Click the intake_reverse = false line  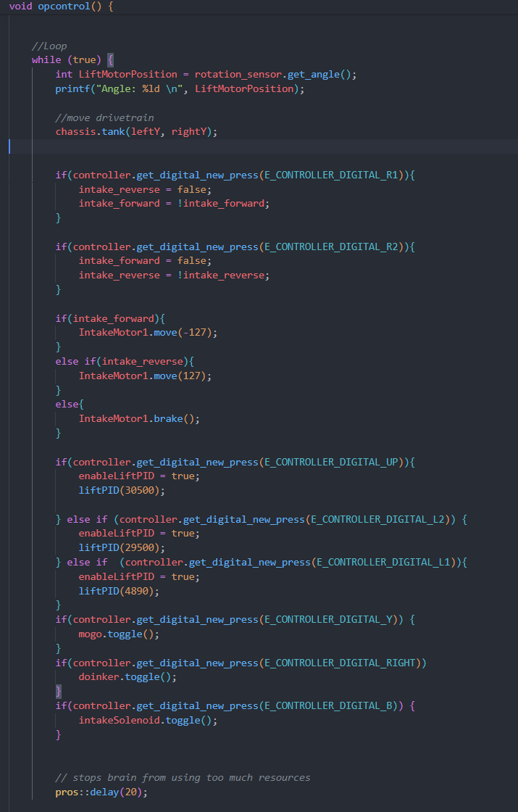(145, 189)
